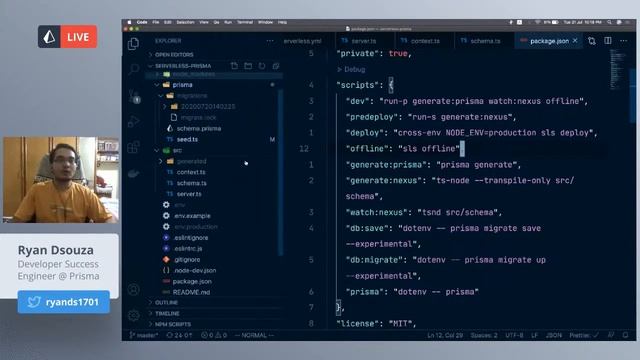This screenshot has width=640, height=360.
Task: Click the Spotlight search icon in menu bar
Action: point(609,22)
